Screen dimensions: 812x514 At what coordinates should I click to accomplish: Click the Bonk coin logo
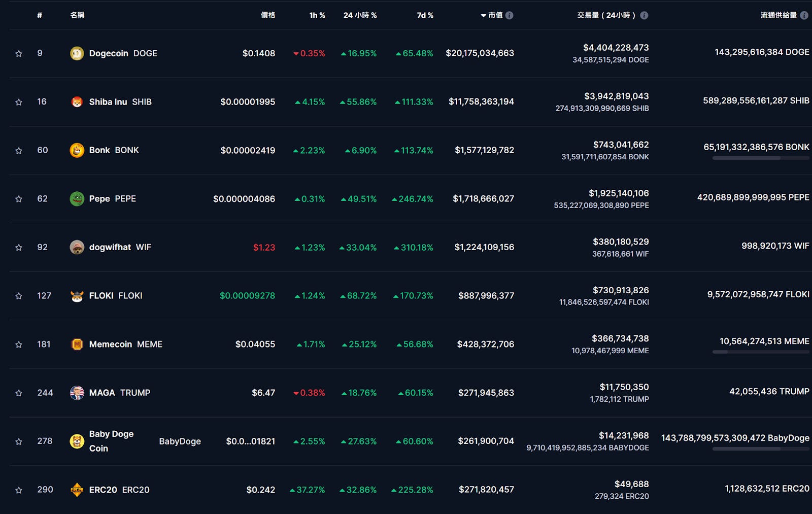tap(77, 150)
